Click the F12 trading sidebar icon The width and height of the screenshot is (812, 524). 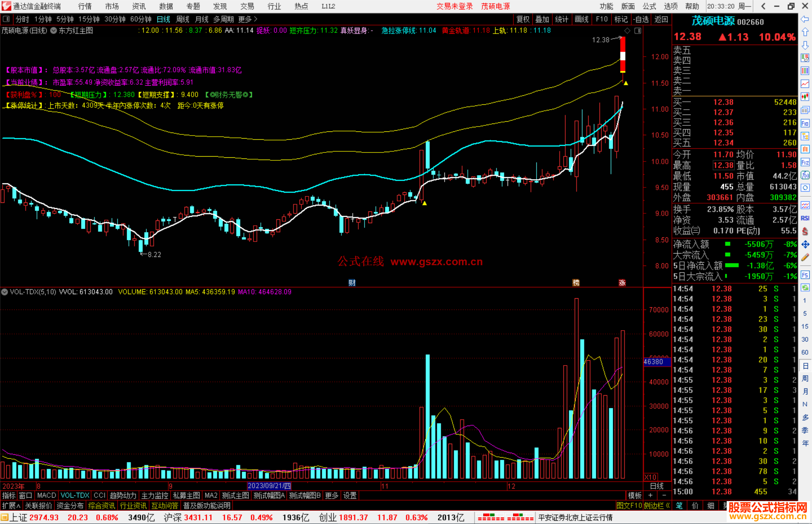coord(805,162)
